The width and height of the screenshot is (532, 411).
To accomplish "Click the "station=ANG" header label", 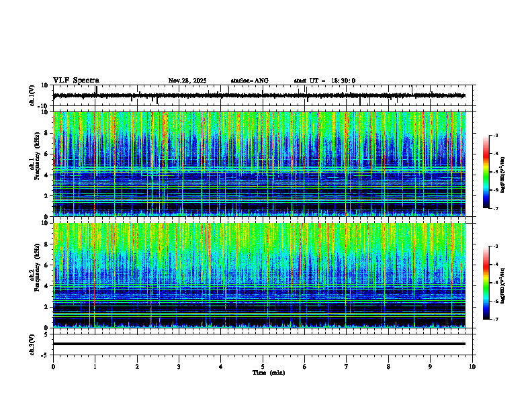I will 249,81.
